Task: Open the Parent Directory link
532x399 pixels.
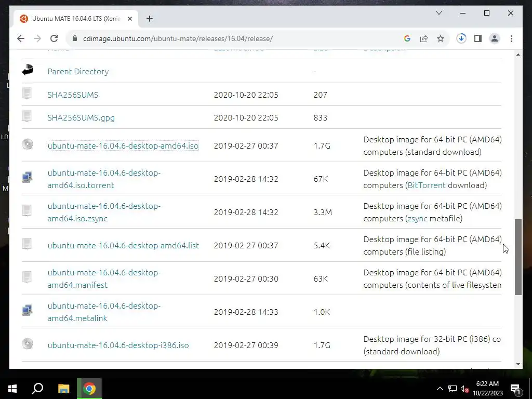Action: click(x=78, y=72)
